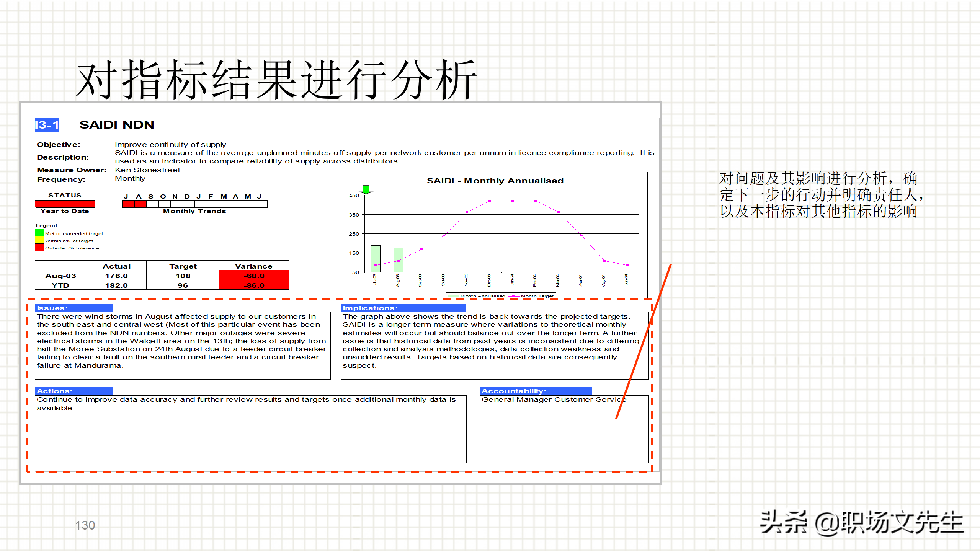Click the General Manager Customer Service text
This screenshot has height=551, width=980.
[x=554, y=399]
